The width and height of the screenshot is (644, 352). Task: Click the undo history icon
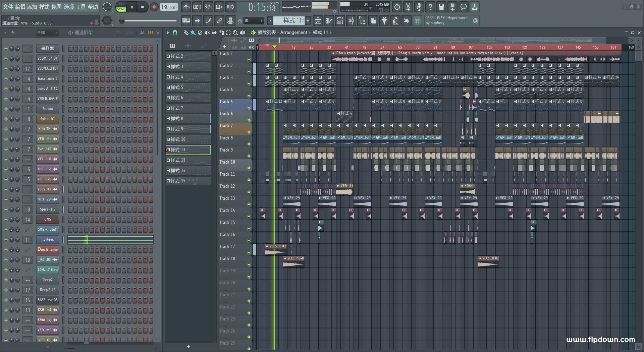tap(397, 7)
